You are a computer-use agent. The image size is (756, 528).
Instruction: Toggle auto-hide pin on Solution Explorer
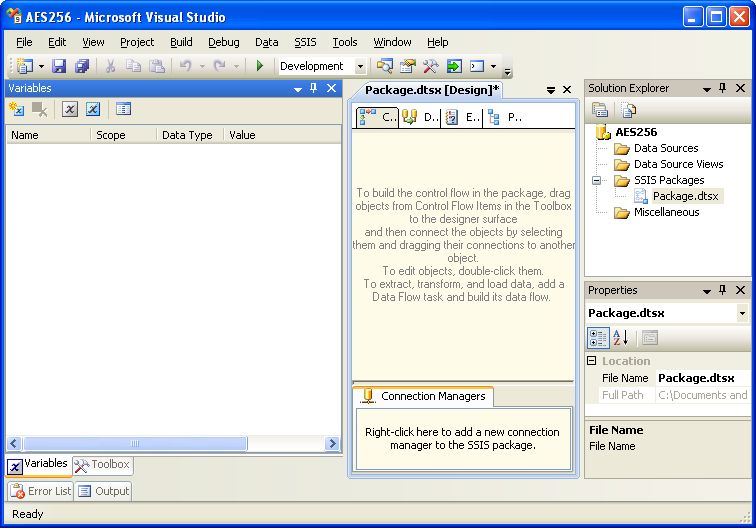[x=721, y=88]
